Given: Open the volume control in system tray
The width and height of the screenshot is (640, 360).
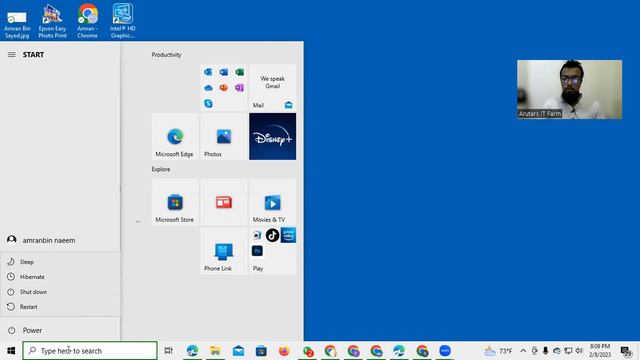Looking at the screenshot, I should coord(579,351).
